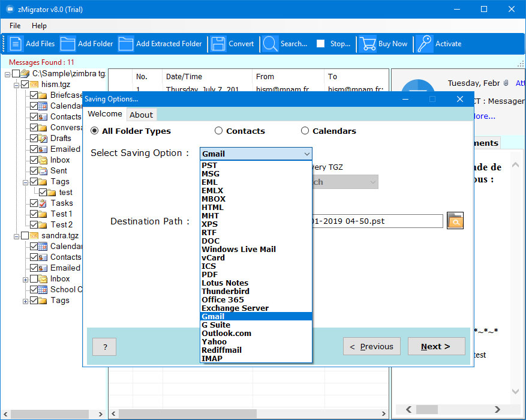Select Lotus Notes in the saving list
Viewport: 526px width, 420px height.
click(x=256, y=283)
